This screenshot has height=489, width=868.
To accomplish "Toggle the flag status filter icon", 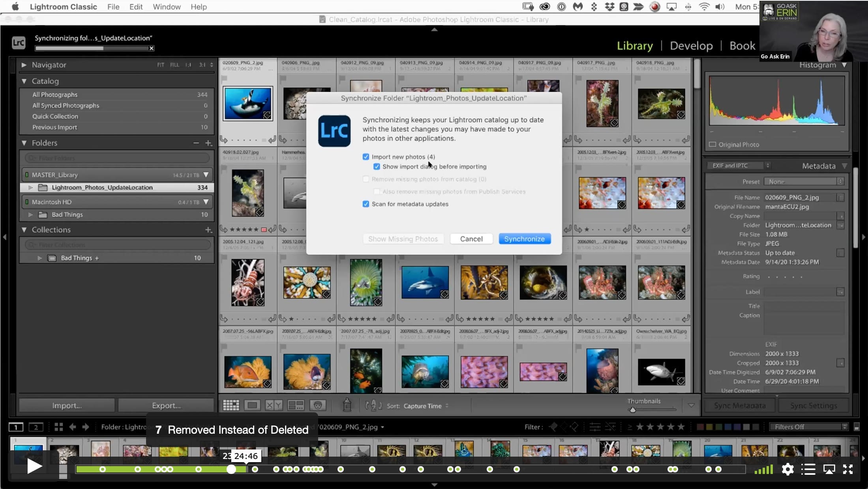I will [553, 427].
